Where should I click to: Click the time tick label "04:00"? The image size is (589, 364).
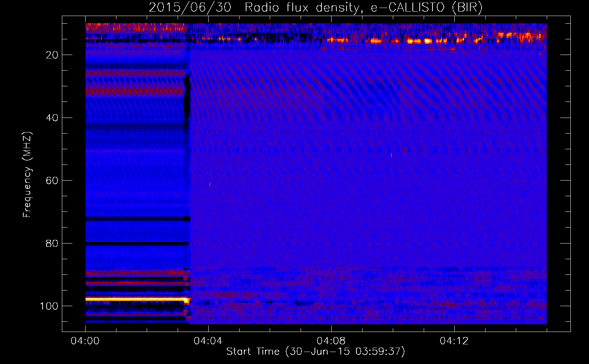tap(85, 341)
